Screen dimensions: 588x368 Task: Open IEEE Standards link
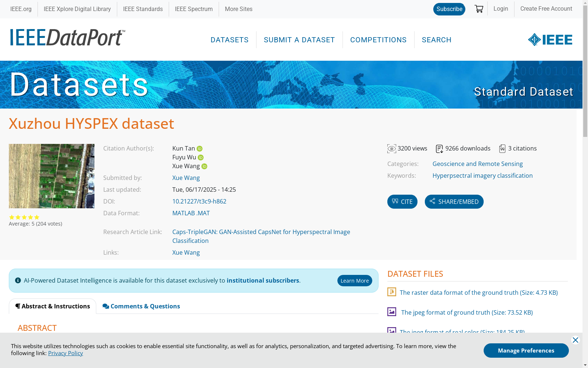pyautogui.click(x=143, y=9)
